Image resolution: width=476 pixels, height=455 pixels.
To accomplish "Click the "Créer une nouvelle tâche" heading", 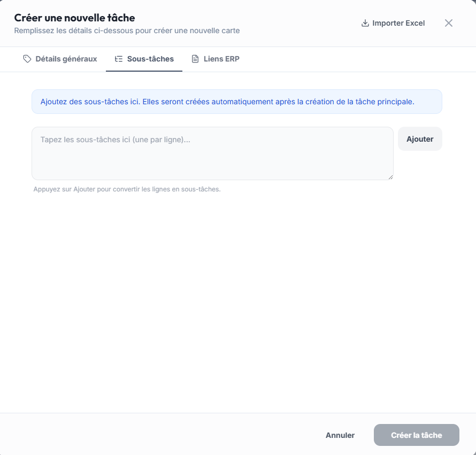I will click(74, 18).
